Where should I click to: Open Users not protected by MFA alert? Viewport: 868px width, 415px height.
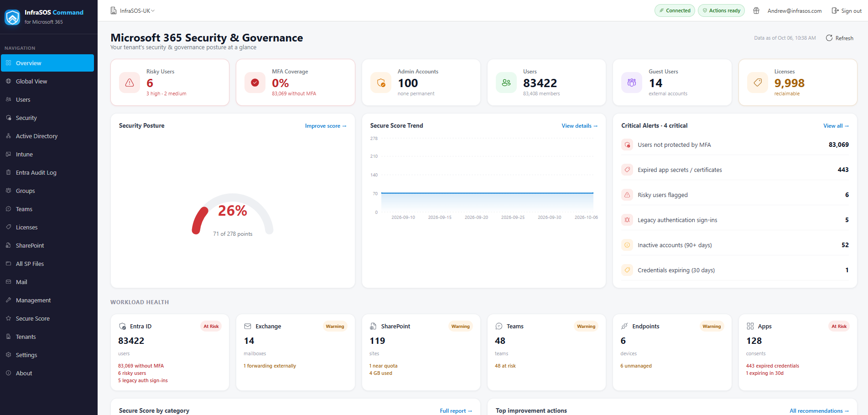pos(735,145)
